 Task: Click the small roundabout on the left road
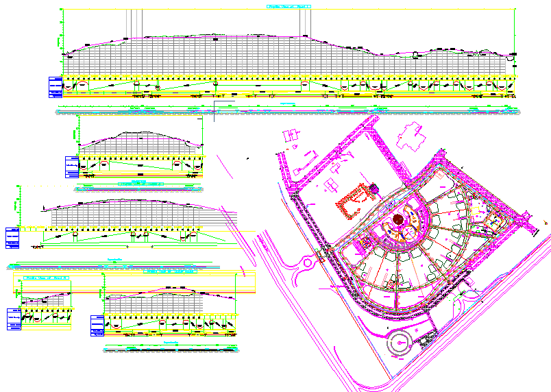[x=308, y=261]
